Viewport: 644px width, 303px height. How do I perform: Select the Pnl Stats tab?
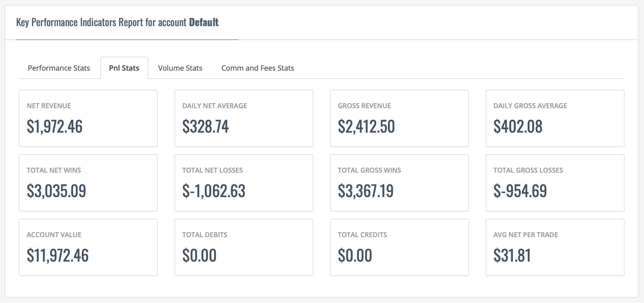click(124, 68)
